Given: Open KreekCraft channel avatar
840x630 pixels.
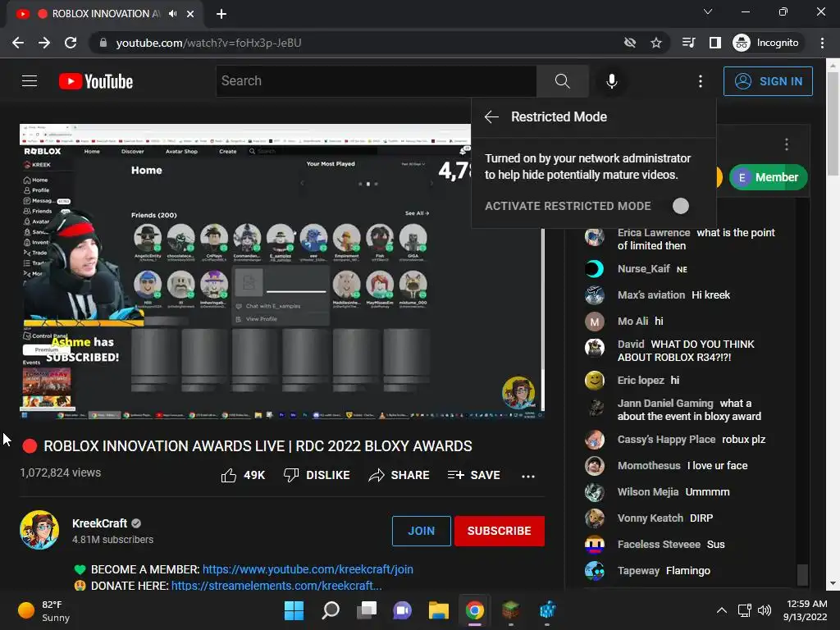Looking at the screenshot, I should (x=39, y=531).
